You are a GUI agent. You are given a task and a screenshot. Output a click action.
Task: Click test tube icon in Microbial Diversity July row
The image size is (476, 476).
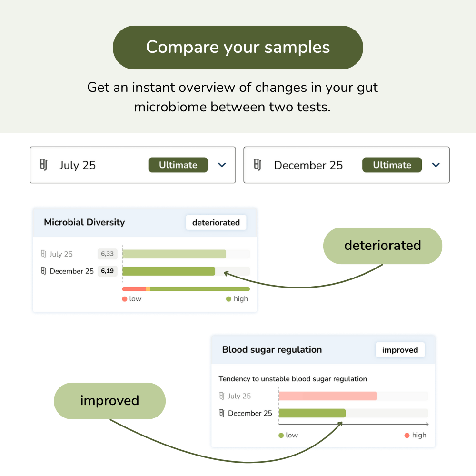click(44, 254)
